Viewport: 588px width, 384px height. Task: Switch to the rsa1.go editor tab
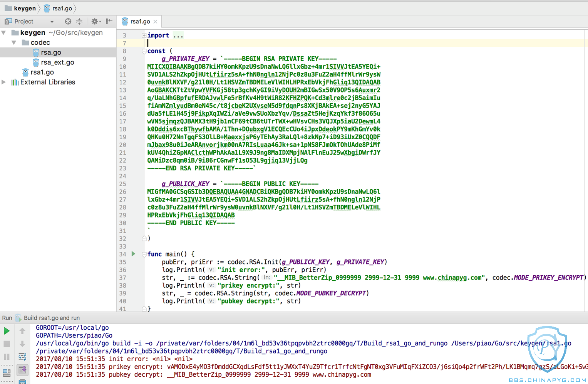140,22
